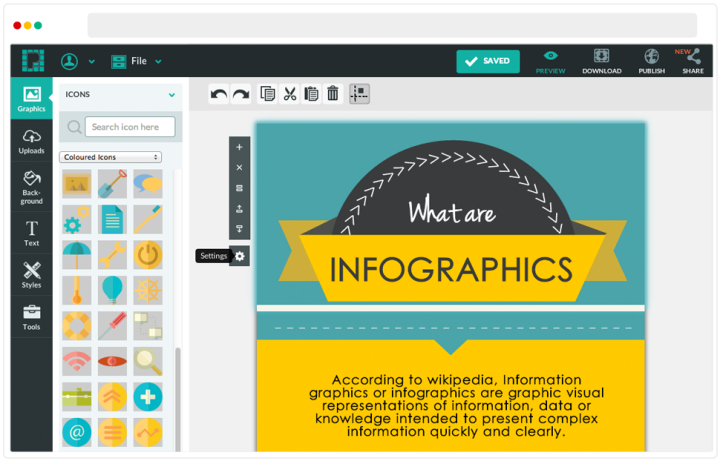The width and height of the screenshot is (720, 461).
Task: Select the power button icon
Action: tap(148, 255)
